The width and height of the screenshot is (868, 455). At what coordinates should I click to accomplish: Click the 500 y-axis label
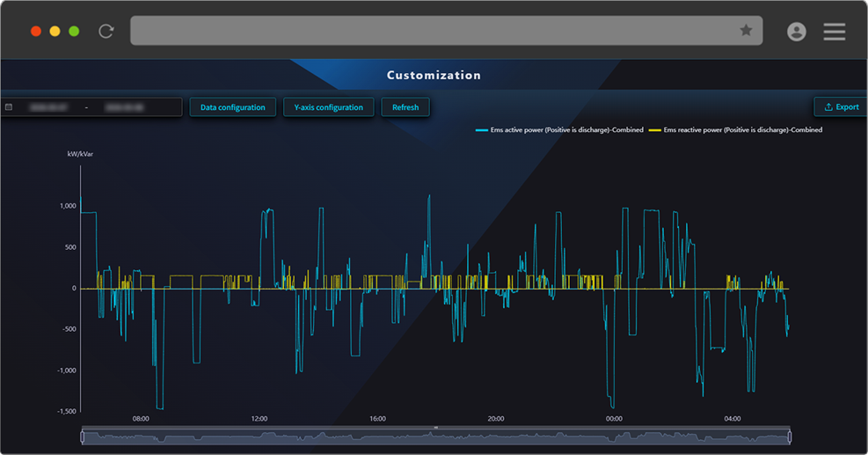click(70, 247)
